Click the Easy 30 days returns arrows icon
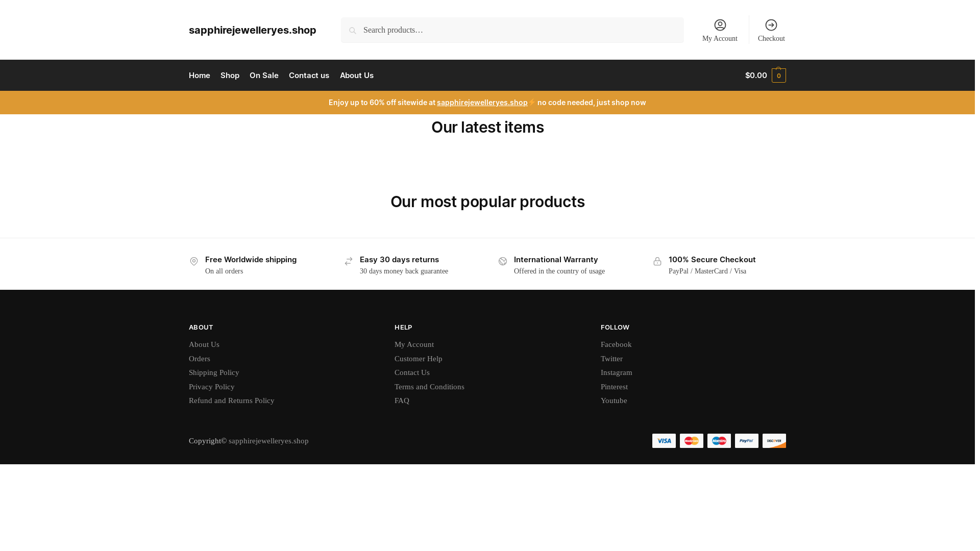Image resolution: width=980 pixels, height=551 pixels. point(349,261)
